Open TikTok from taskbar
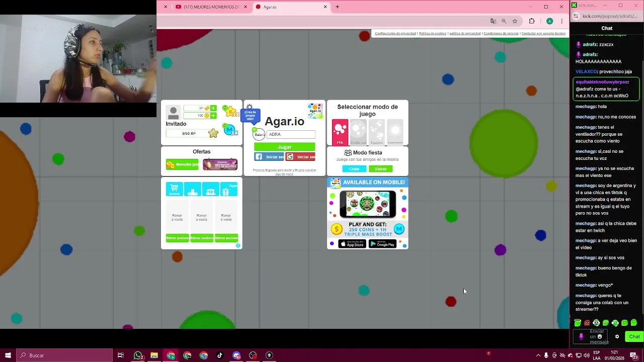This screenshot has height=362, width=644. [220, 355]
